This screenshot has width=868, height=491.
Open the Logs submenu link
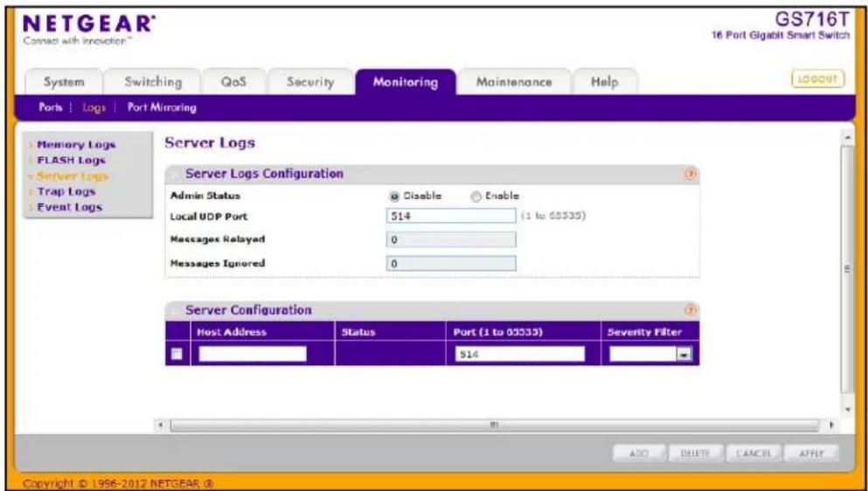point(94,107)
